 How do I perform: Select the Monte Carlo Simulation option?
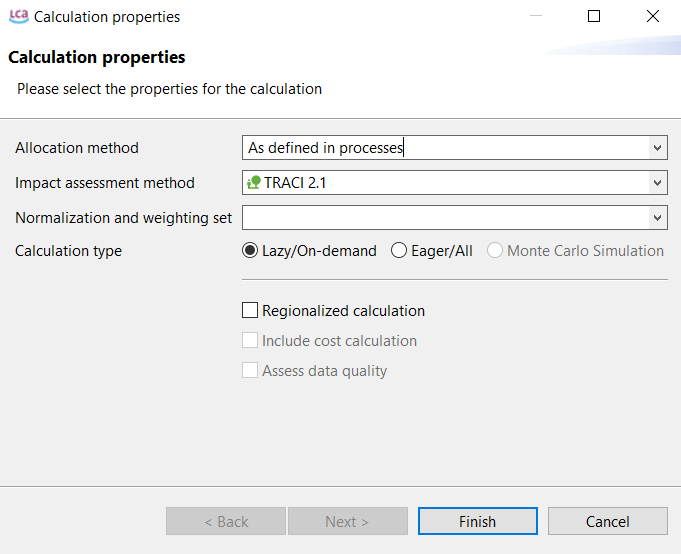495,251
